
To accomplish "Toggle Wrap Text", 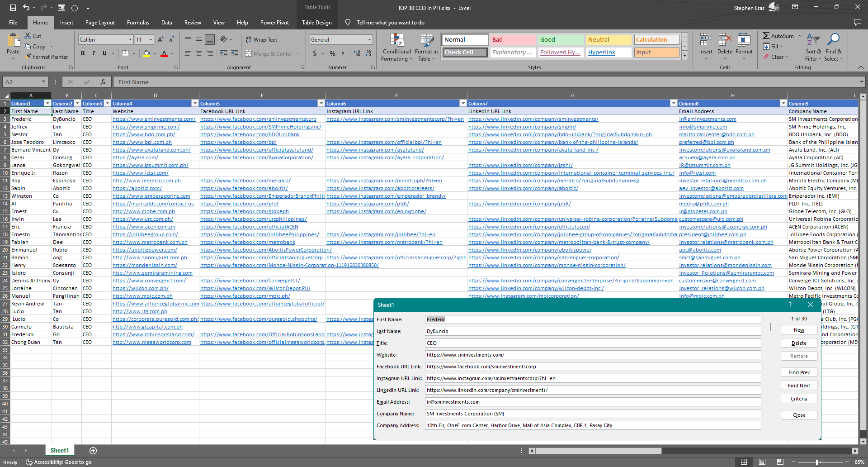I will pos(261,40).
